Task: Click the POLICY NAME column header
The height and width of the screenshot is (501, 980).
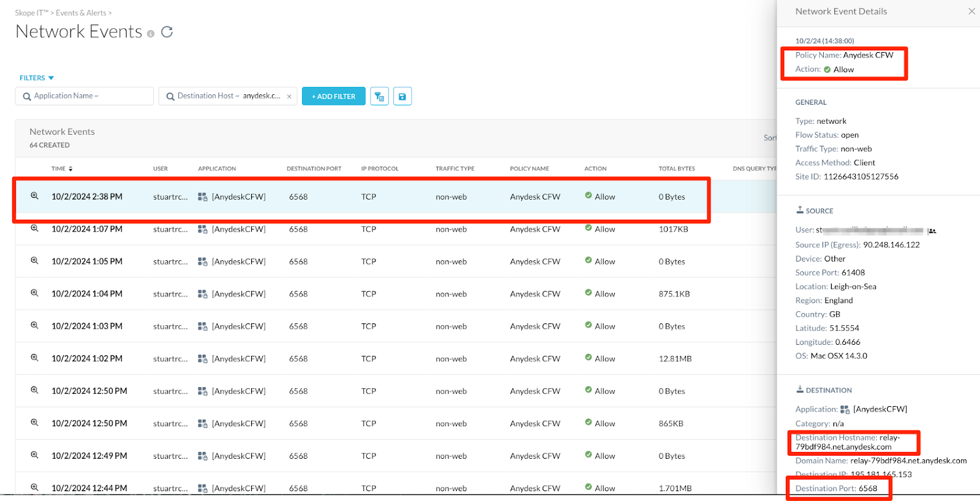Action: coord(530,168)
